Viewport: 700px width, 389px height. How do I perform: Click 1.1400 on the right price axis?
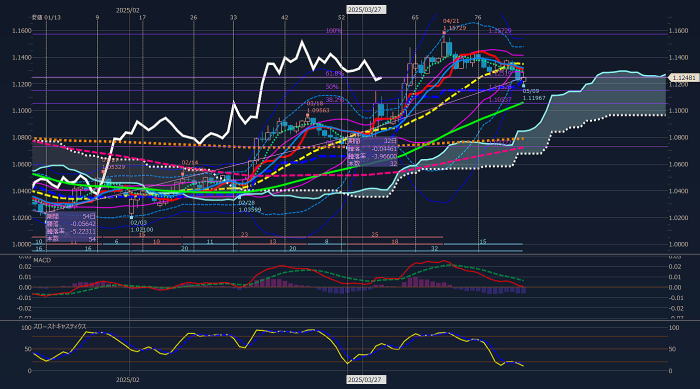coord(678,58)
